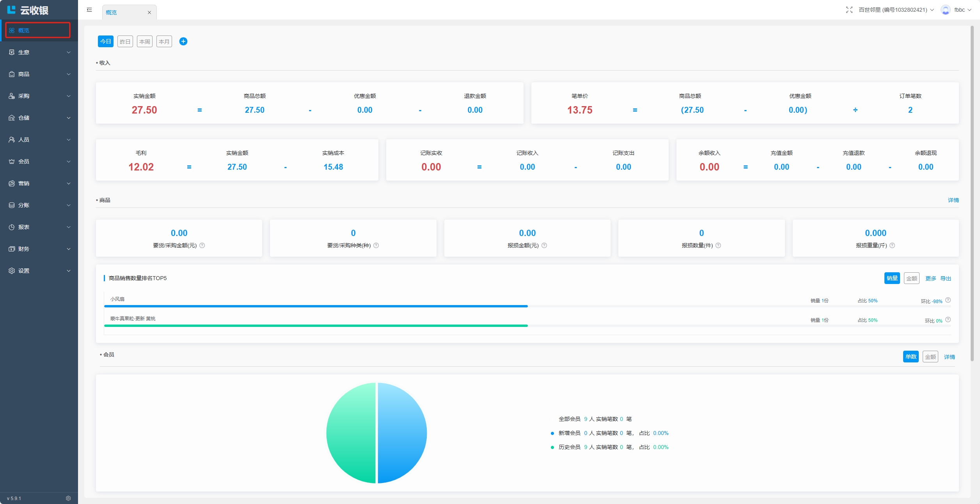This screenshot has height=504, width=980.
Task: Click help icon next to 报损金额(元)
Action: click(x=544, y=245)
